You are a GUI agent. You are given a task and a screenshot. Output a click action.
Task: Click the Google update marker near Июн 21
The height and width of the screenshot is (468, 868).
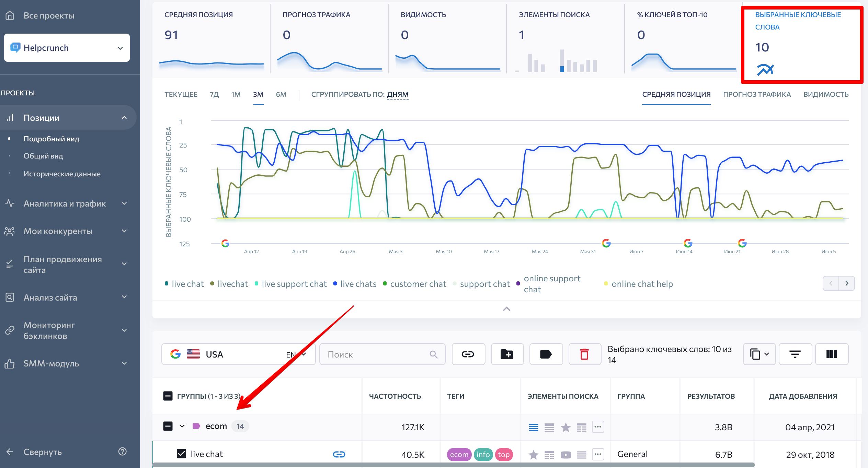coord(742,243)
